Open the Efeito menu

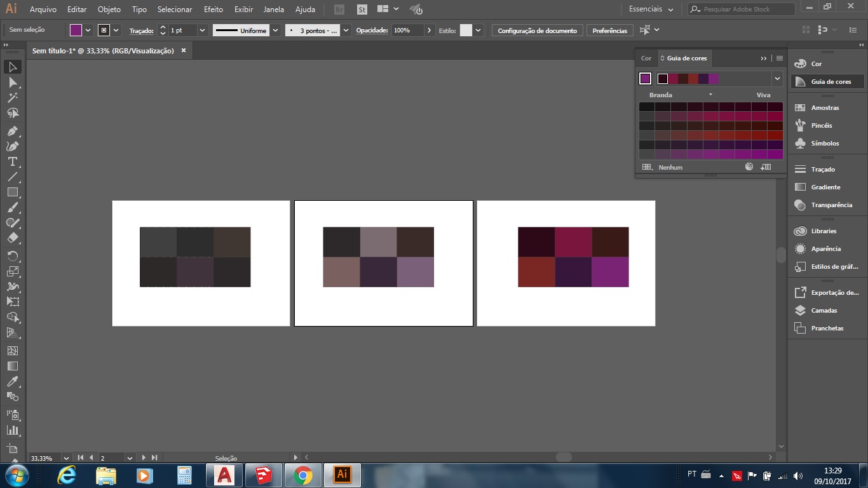(214, 10)
